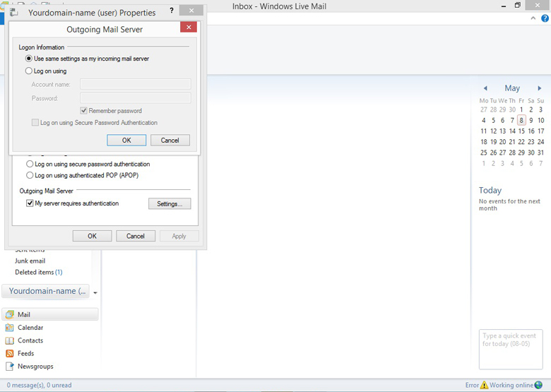Open the Contacts section icon
551x392 pixels.
[9, 340]
